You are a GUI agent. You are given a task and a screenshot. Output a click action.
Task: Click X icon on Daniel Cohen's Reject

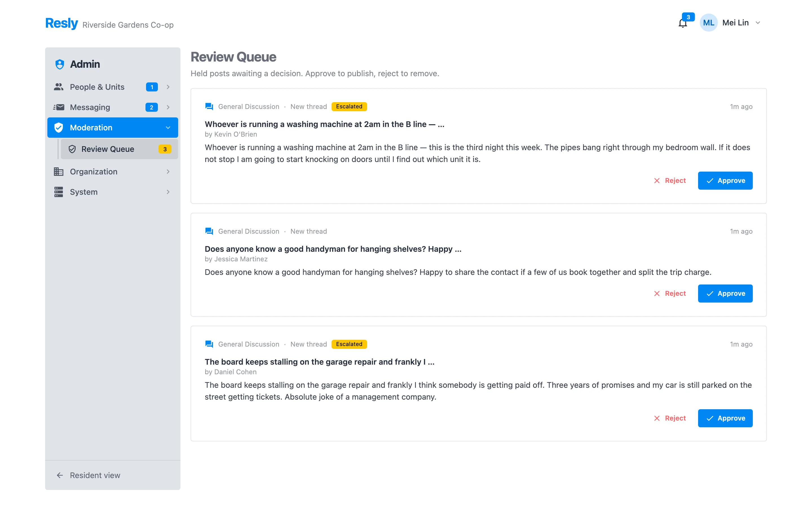tap(657, 418)
